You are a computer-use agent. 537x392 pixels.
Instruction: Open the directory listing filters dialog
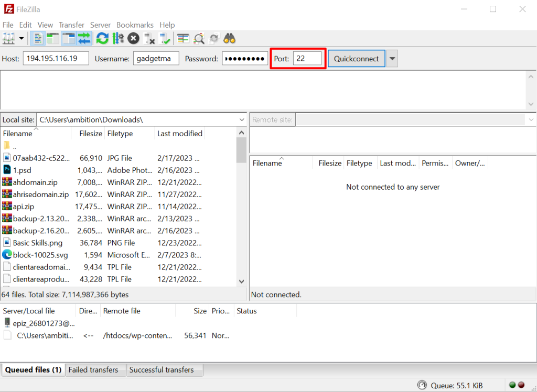pyautogui.click(x=183, y=38)
